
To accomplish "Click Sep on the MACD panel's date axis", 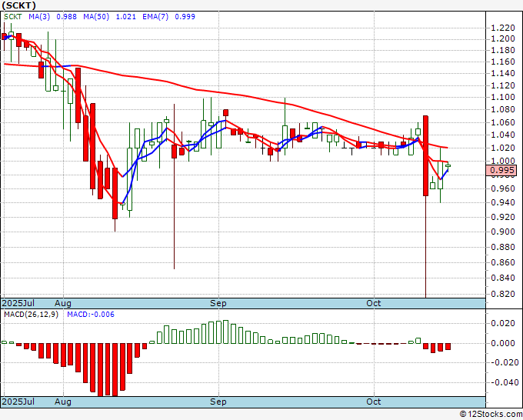I will [x=218, y=402].
